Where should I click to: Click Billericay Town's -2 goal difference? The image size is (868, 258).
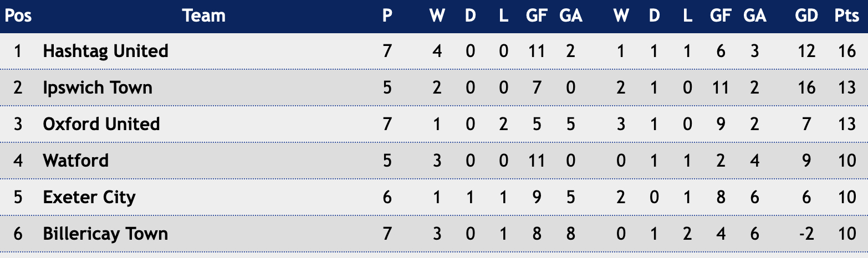coord(806,234)
